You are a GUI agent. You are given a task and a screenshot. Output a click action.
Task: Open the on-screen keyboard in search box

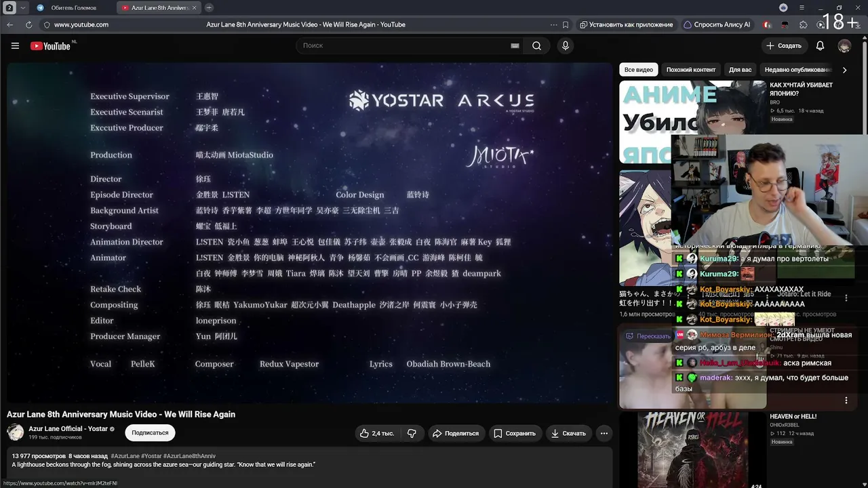point(515,45)
